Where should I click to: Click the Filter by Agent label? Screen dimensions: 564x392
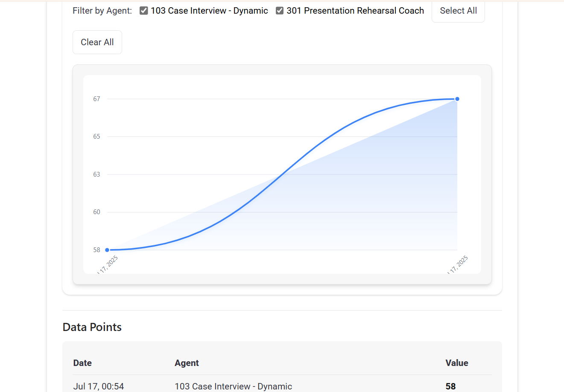click(102, 11)
